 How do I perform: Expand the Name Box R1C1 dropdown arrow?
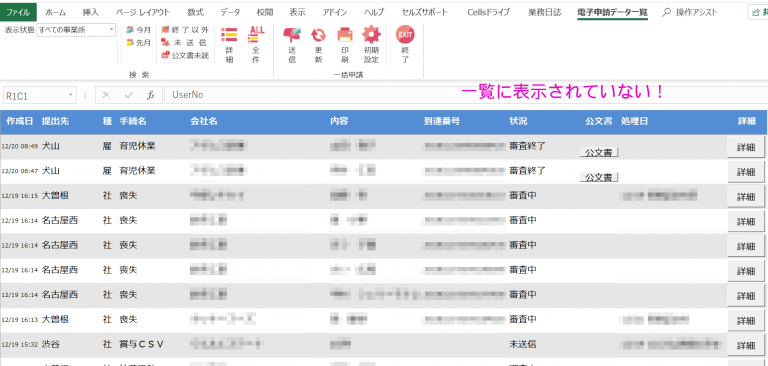71,95
